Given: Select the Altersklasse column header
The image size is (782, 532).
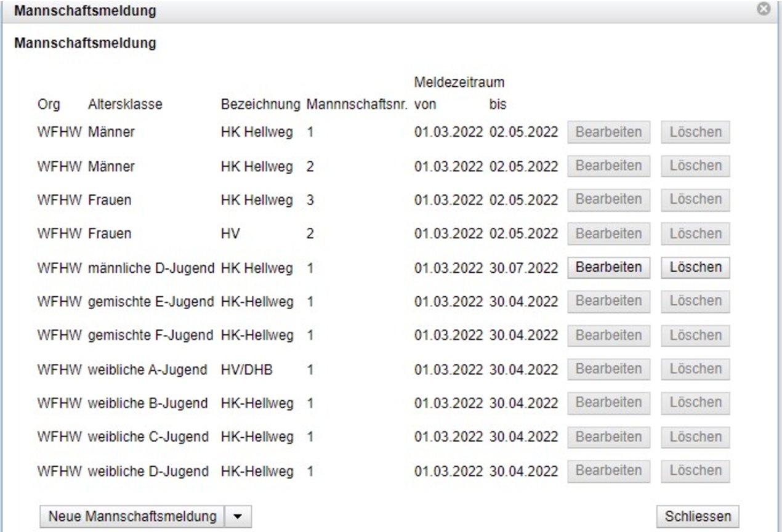Looking at the screenshot, I should click(126, 105).
